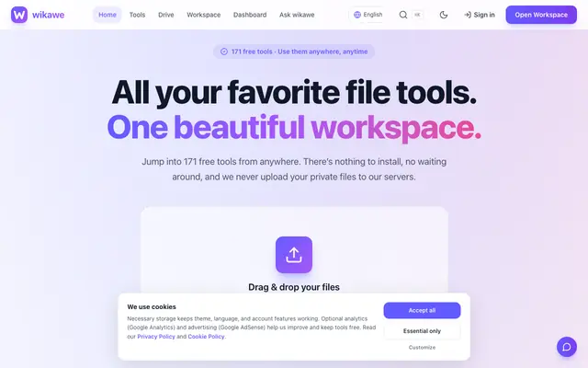Click the checkmark icon in 171 free tools badge

tap(224, 52)
